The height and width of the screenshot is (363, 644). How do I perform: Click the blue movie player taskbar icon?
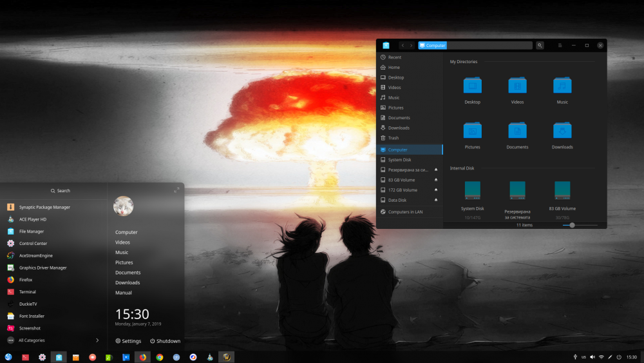coord(126,357)
